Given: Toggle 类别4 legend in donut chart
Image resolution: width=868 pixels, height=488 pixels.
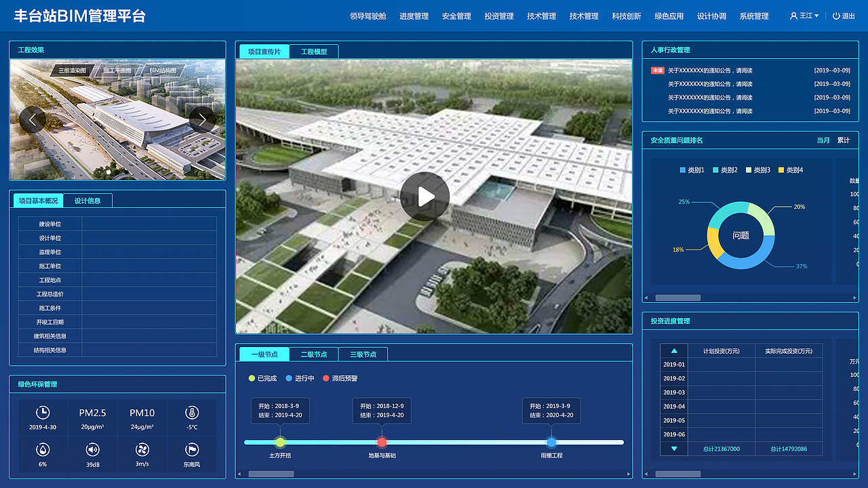Looking at the screenshot, I should coord(791,170).
